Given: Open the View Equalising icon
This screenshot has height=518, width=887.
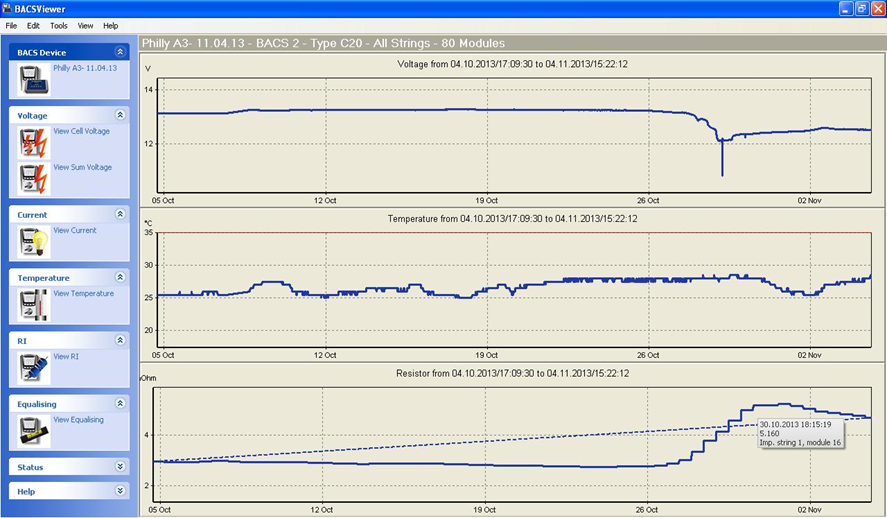Looking at the screenshot, I should (33, 431).
